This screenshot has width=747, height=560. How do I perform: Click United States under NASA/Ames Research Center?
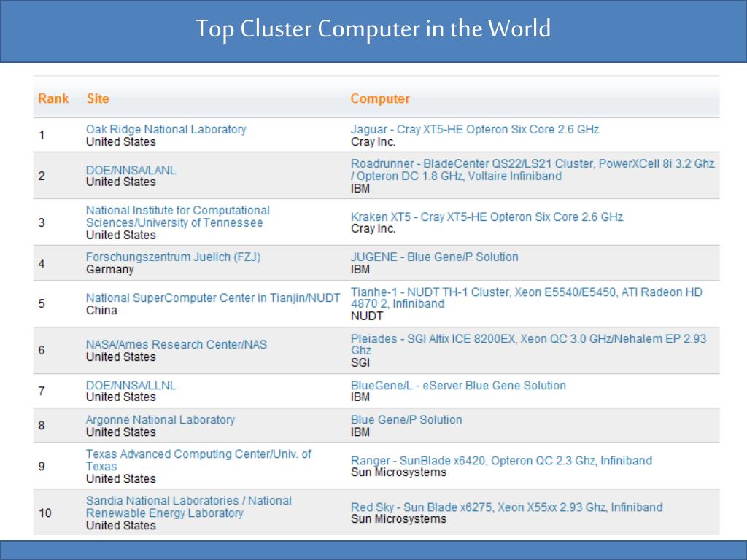click(x=121, y=357)
